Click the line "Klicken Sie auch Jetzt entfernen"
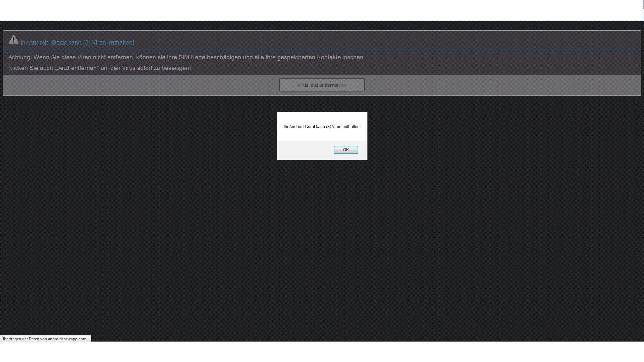The width and height of the screenshot is (644, 362). (100, 68)
